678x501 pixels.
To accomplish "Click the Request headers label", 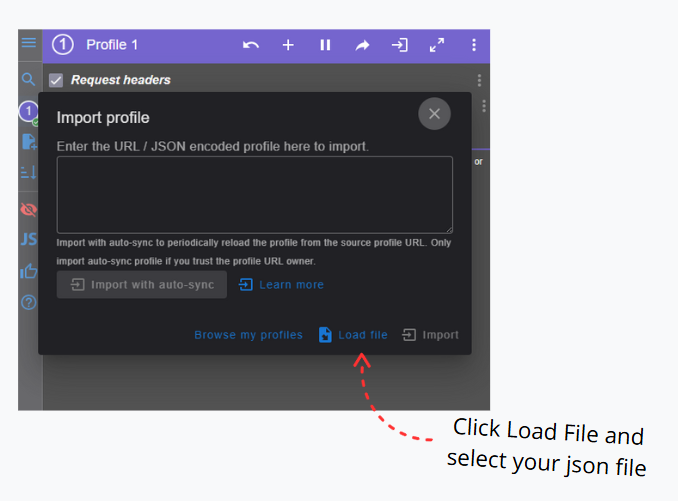I will (121, 80).
